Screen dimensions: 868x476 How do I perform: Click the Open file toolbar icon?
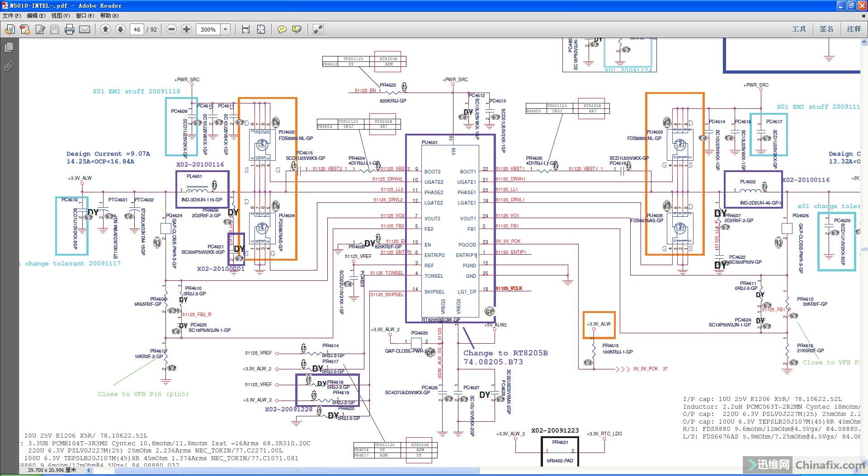coord(9,29)
